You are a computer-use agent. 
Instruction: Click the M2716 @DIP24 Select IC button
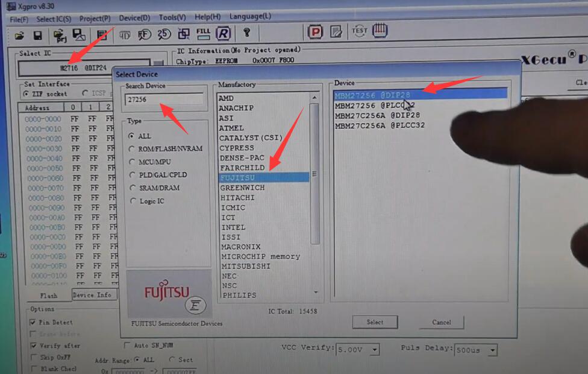pos(84,68)
